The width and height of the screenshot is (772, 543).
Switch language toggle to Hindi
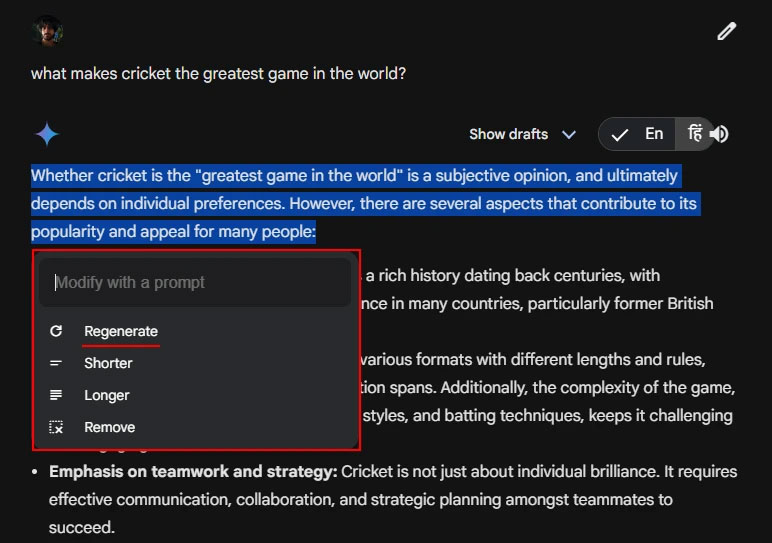tap(694, 134)
